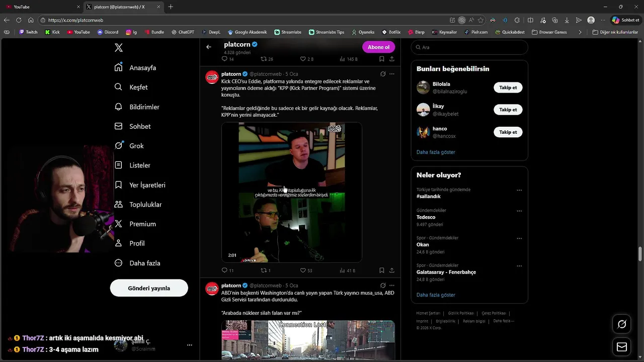Open options for Tedesco trend
The image size is (644, 362).
pos(519,211)
